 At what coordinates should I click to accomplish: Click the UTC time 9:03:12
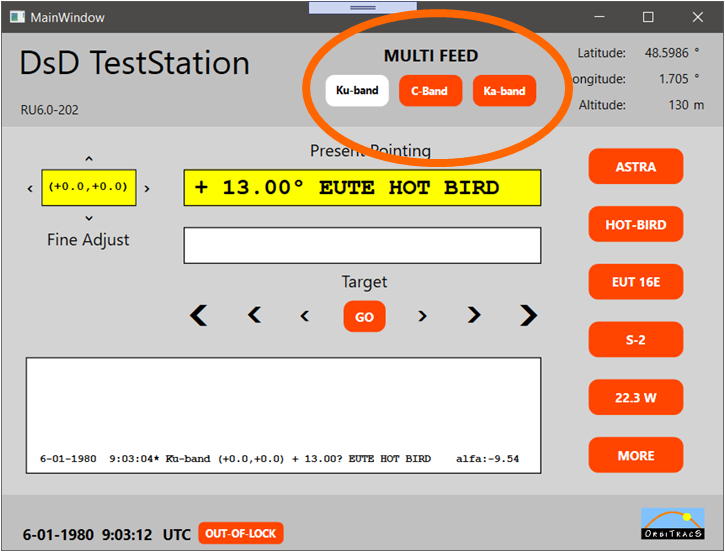point(127,535)
